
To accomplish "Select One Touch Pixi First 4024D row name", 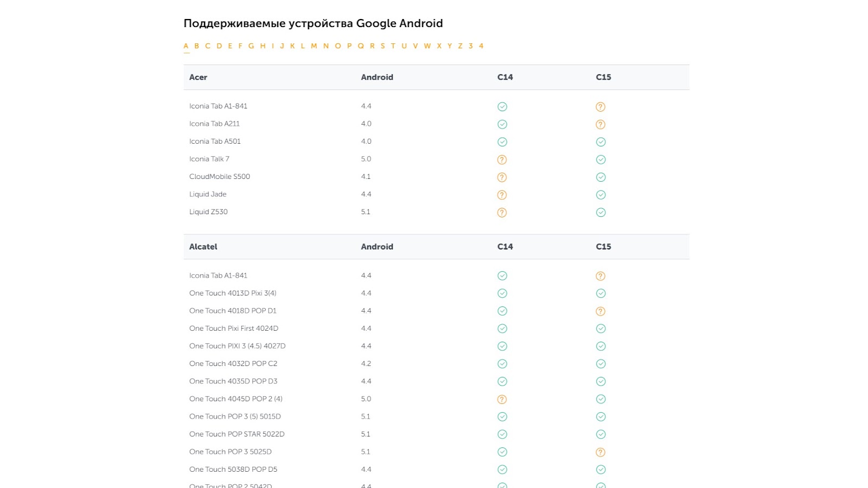I will point(234,329).
